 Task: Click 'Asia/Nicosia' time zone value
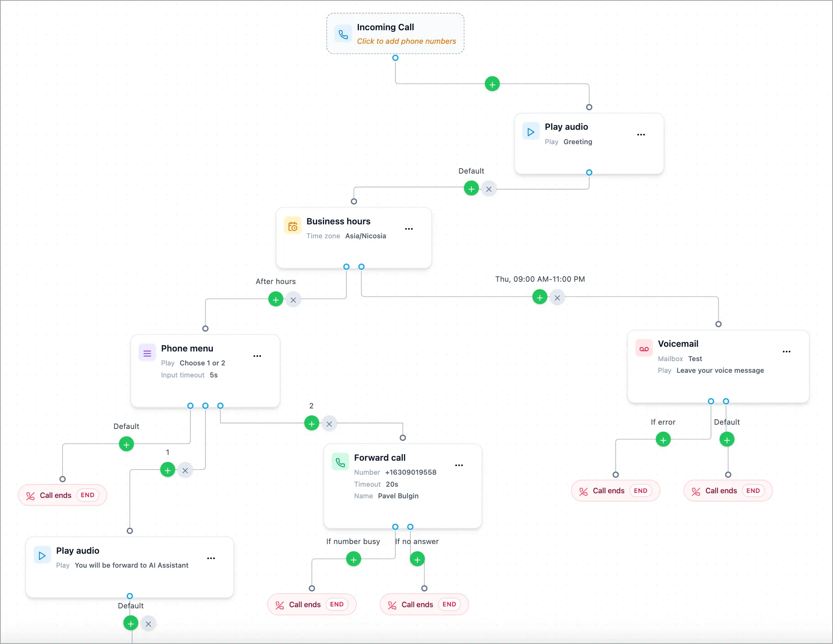(366, 236)
